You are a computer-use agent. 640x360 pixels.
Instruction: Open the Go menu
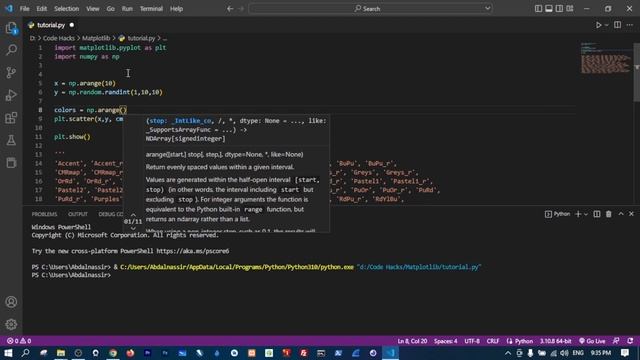point(111,9)
